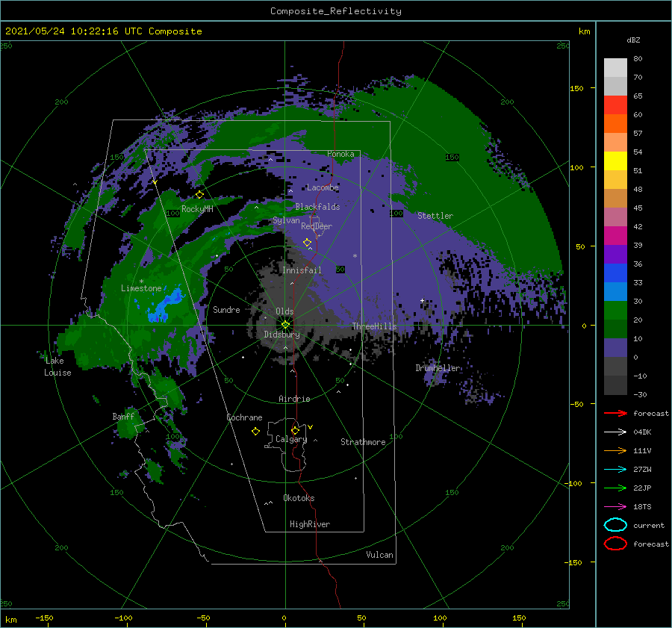Click the Innisfail town label
The height and width of the screenshot is (628, 672).
coord(302,270)
